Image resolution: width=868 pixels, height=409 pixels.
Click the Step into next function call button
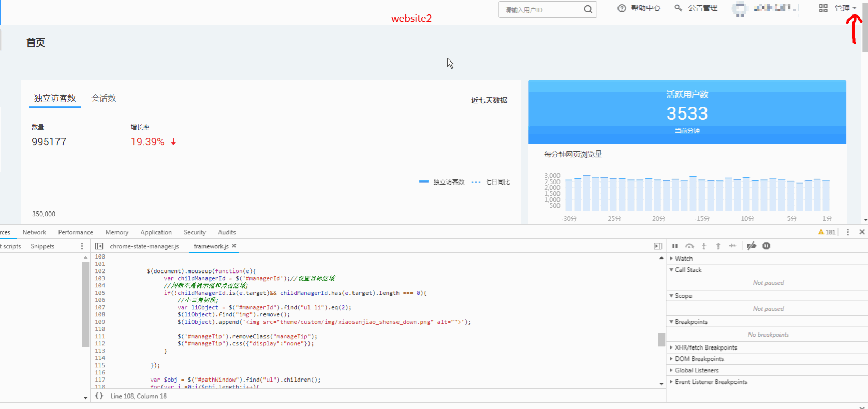(x=704, y=246)
